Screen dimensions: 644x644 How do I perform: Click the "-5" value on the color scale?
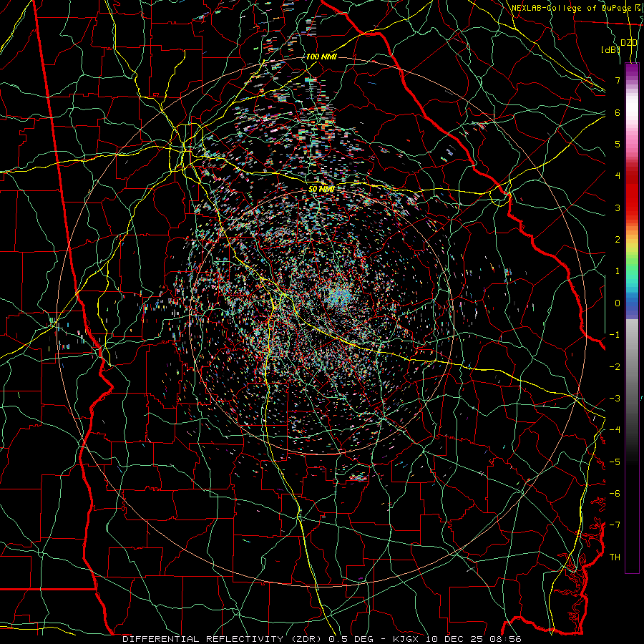[x=615, y=462]
